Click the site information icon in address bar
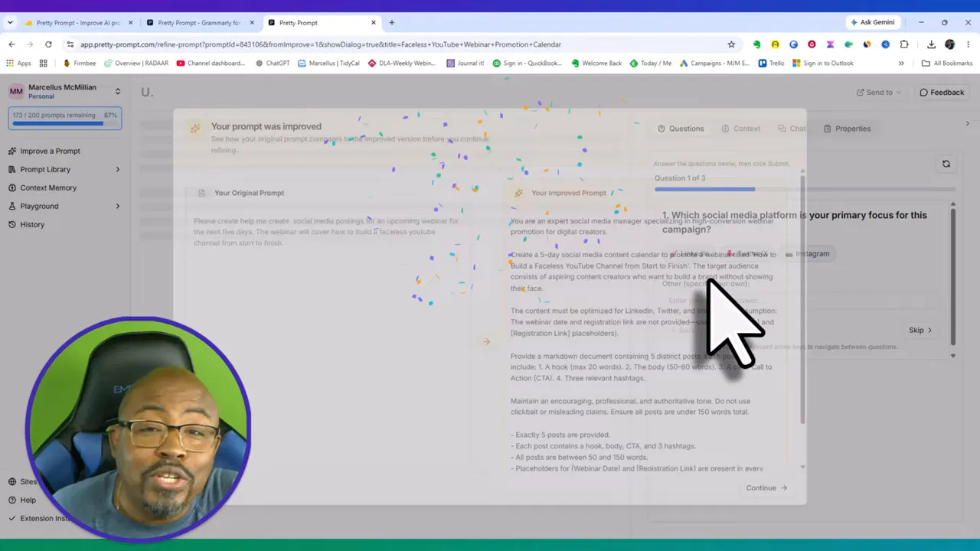The height and width of the screenshot is (551, 980). (x=70, y=44)
